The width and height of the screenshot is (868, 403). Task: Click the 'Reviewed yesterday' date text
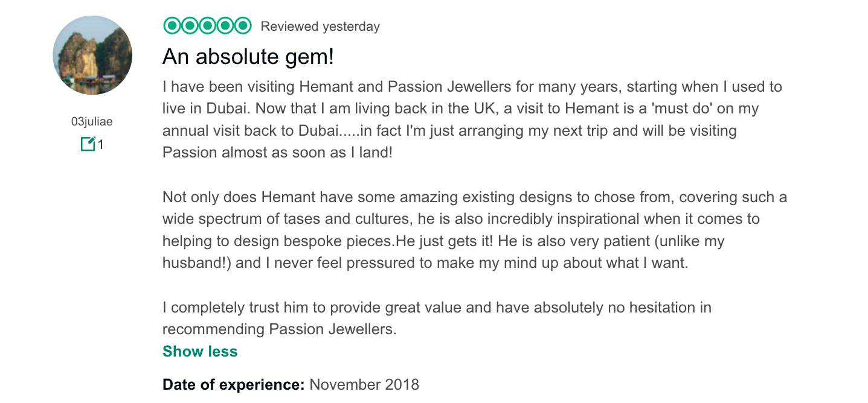tap(320, 27)
